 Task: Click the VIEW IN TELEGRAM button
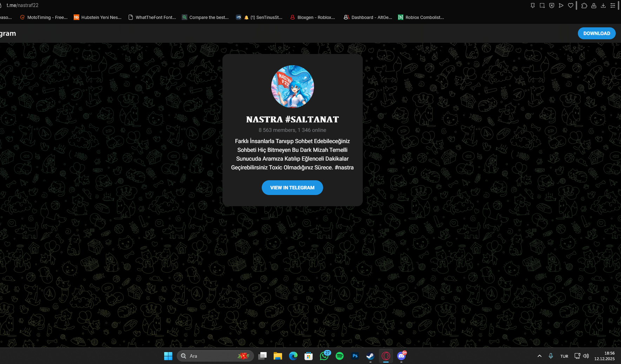[292, 188]
